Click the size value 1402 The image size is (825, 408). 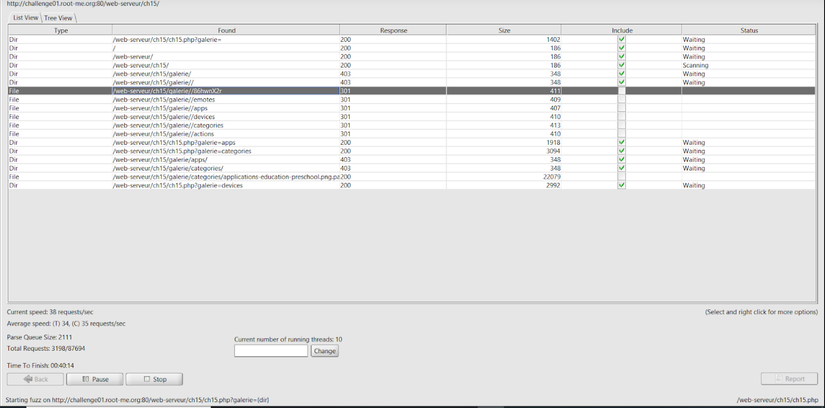pyautogui.click(x=552, y=39)
